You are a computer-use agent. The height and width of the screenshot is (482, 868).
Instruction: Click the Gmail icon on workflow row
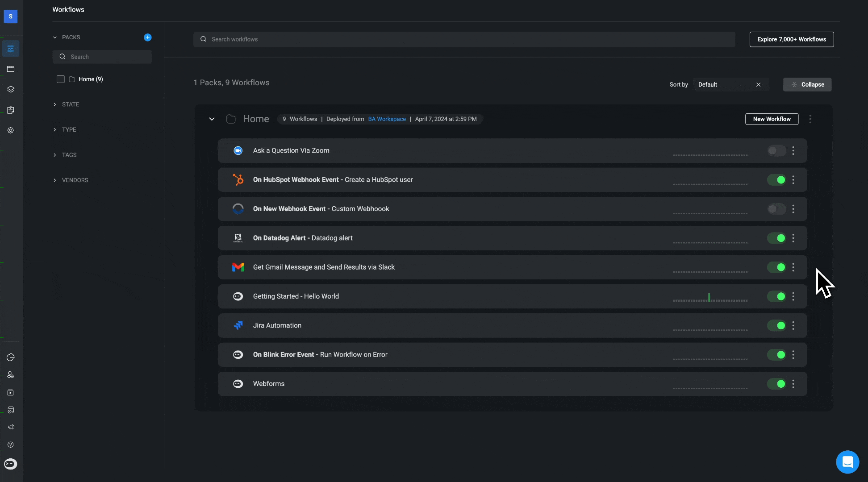pos(238,267)
